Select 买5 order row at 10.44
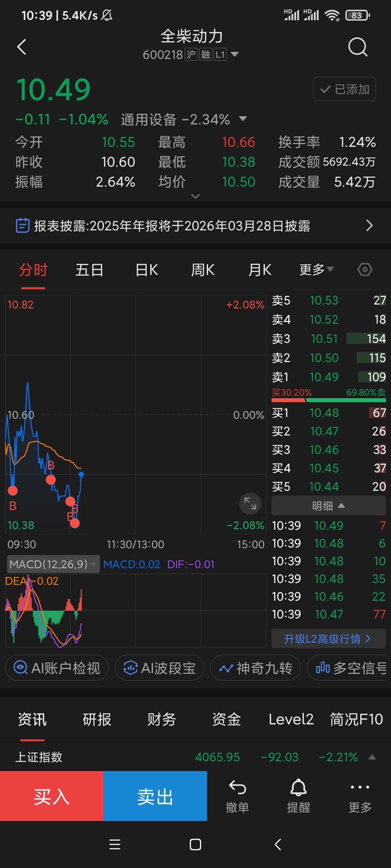Image resolution: width=391 pixels, height=868 pixels. 329,486
